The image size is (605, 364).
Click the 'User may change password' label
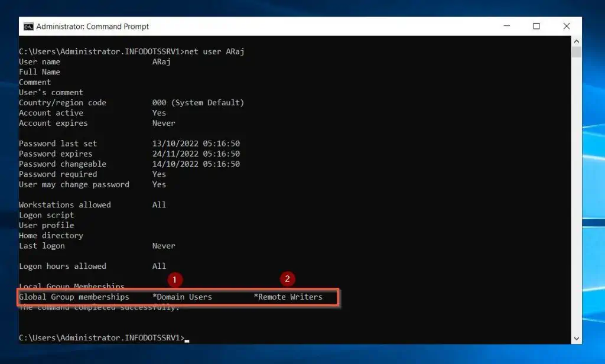coord(74,184)
